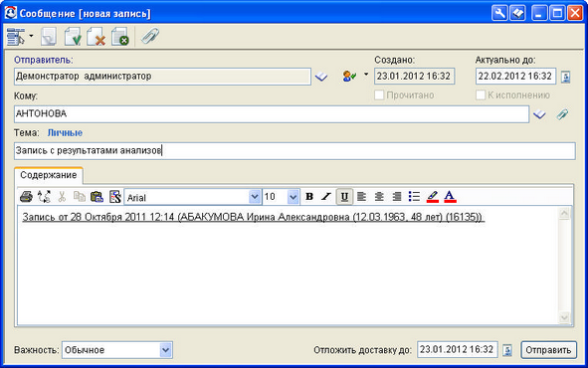The image size is (588, 368).
Task: Open the font size 10 dropdown
Action: pyautogui.click(x=293, y=197)
